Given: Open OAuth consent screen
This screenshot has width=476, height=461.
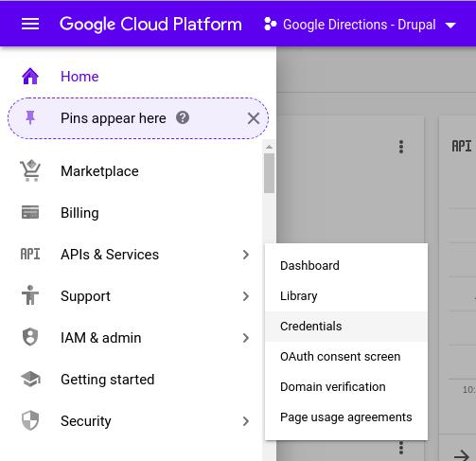Looking at the screenshot, I should 346,357.
